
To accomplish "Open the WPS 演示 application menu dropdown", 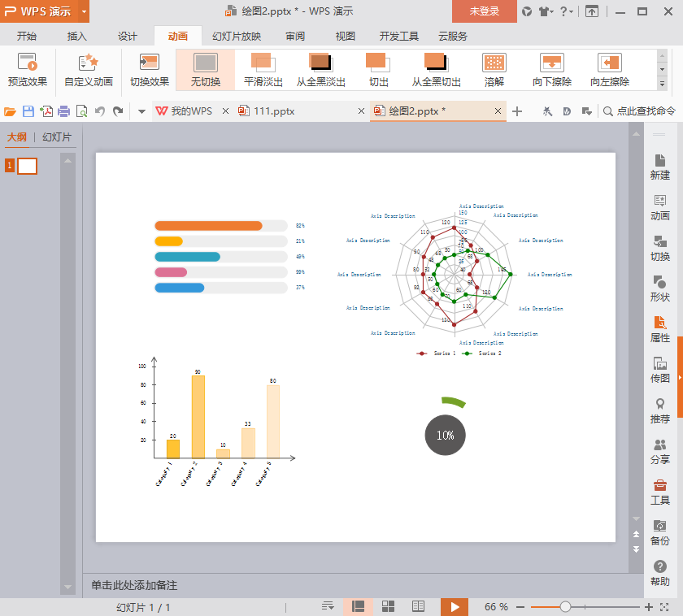I will point(84,11).
